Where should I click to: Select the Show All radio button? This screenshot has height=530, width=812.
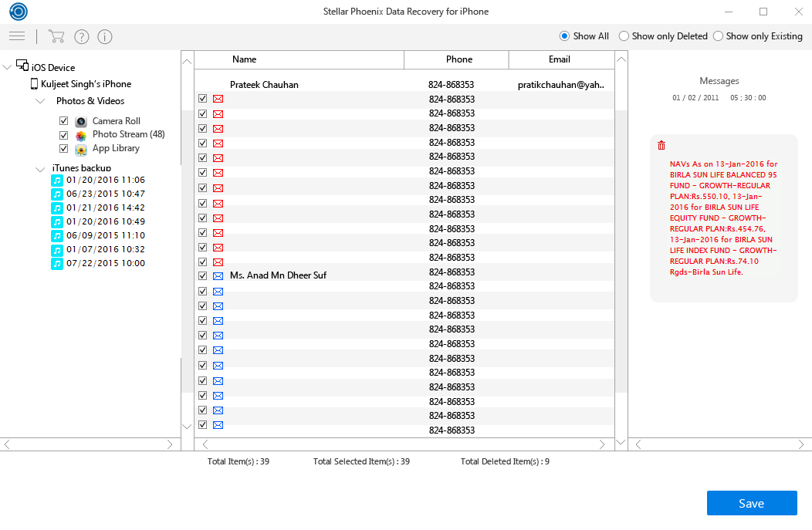point(564,36)
